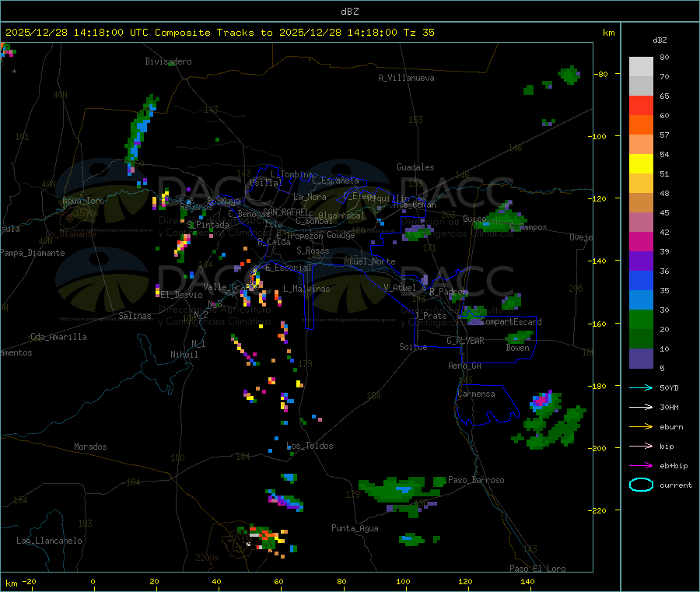Click the Agua_Toro location label
The width and height of the screenshot is (700, 592).
coord(83,201)
